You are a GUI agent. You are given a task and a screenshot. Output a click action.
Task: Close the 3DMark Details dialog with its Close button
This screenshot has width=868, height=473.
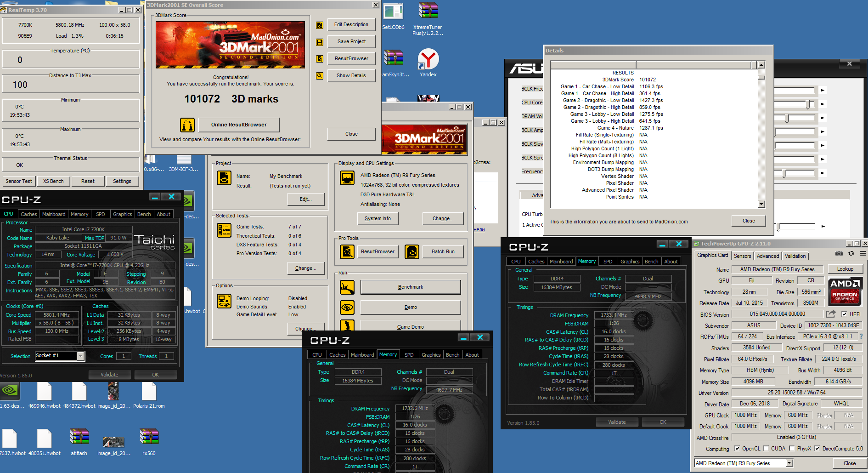coord(749,221)
